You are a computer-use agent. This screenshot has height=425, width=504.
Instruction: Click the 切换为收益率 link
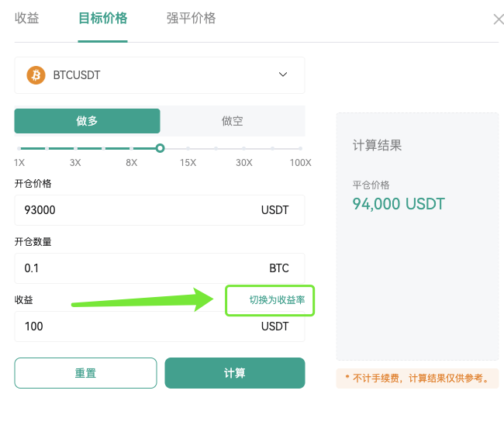[x=277, y=300]
